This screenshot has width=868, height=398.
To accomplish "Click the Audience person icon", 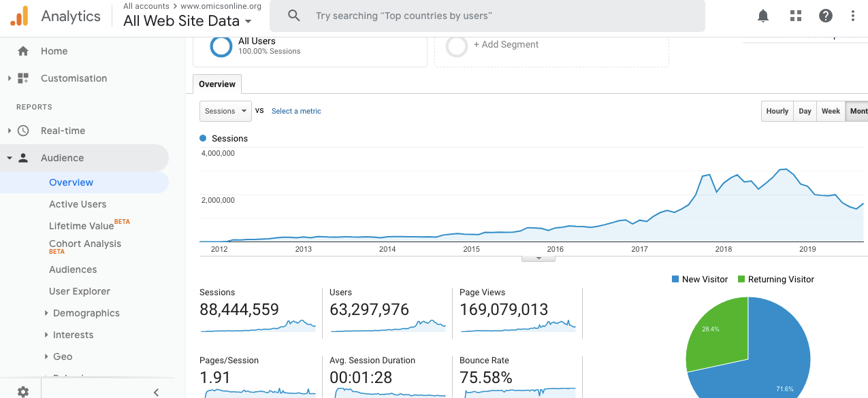I will 23,158.
